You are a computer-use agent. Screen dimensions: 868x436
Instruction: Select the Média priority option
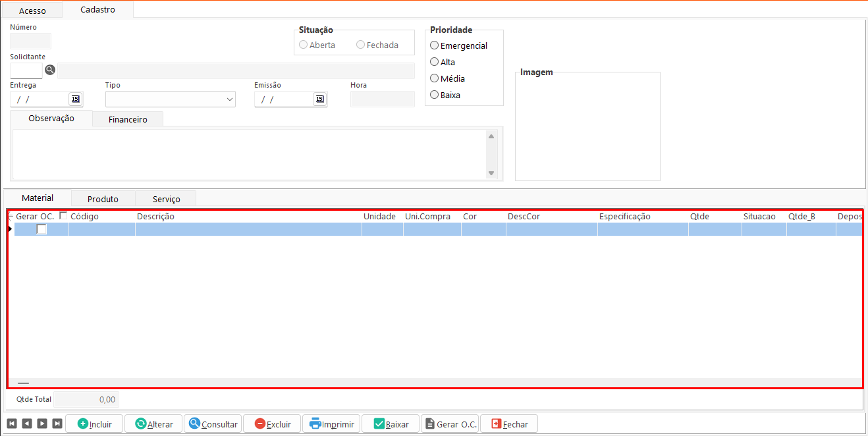tap(434, 78)
